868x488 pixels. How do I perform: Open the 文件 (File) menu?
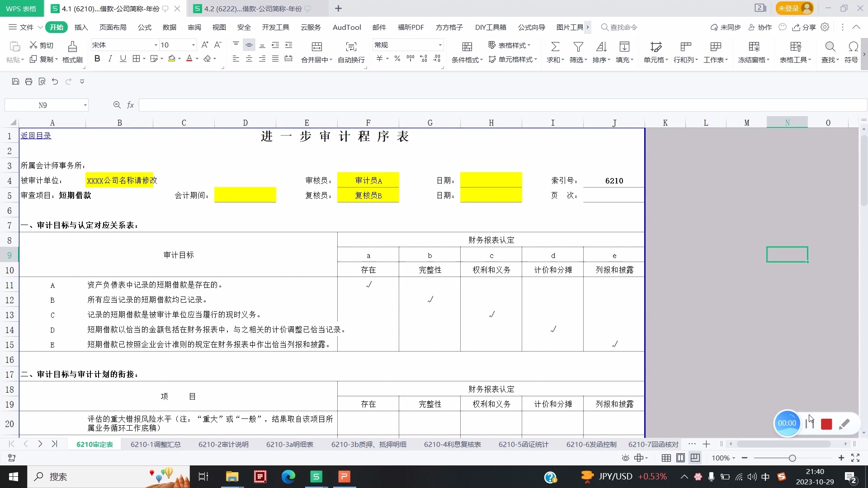coord(27,27)
